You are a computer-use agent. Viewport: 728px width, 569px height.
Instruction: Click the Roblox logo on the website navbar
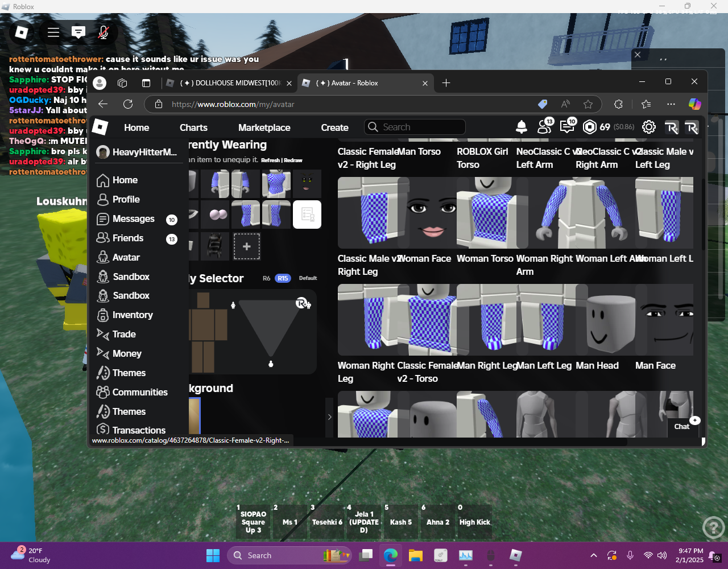click(100, 127)
